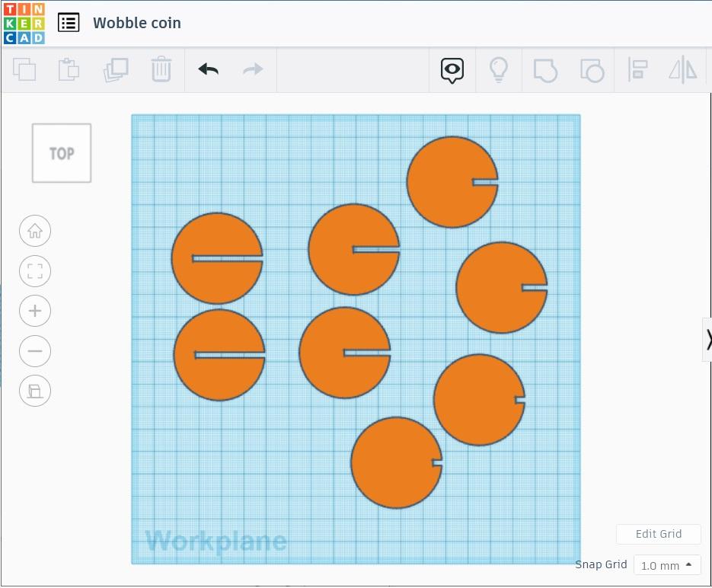Switch to orthographic/perspective view

(x=35, y=391)
